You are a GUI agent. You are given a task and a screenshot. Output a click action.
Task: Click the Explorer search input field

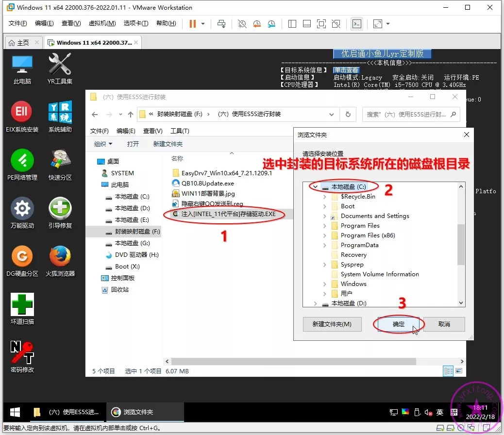pyautogui.click(x=406, y=115)
